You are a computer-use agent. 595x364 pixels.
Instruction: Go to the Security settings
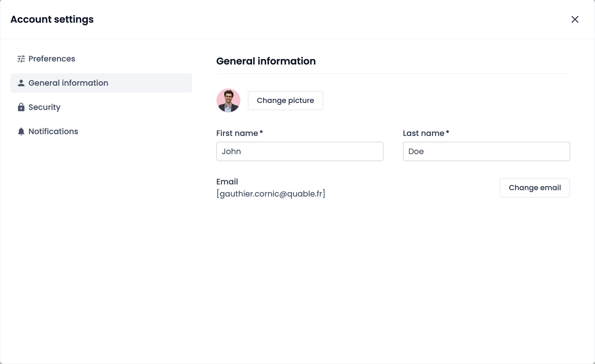point(45,107)
